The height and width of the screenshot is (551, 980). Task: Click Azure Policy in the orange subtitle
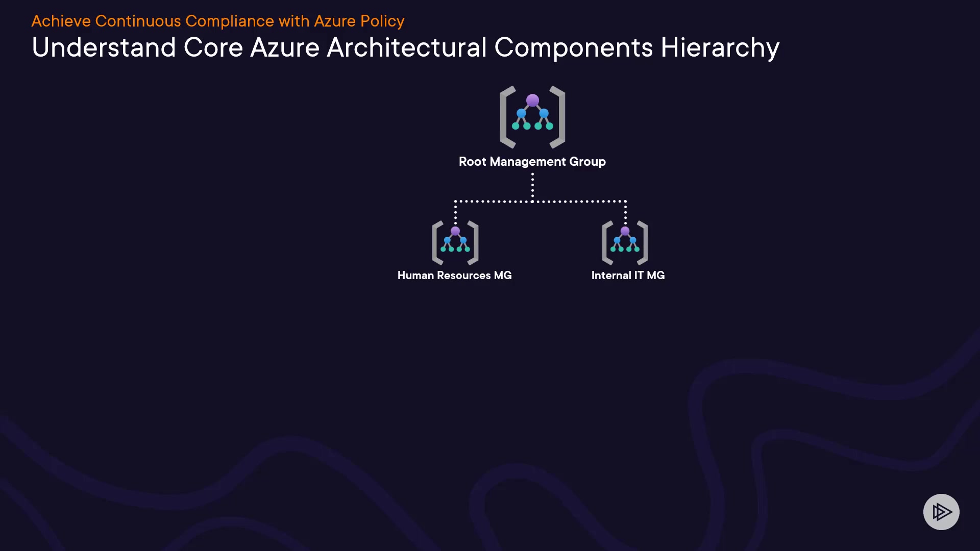click(x=359, y=21)
